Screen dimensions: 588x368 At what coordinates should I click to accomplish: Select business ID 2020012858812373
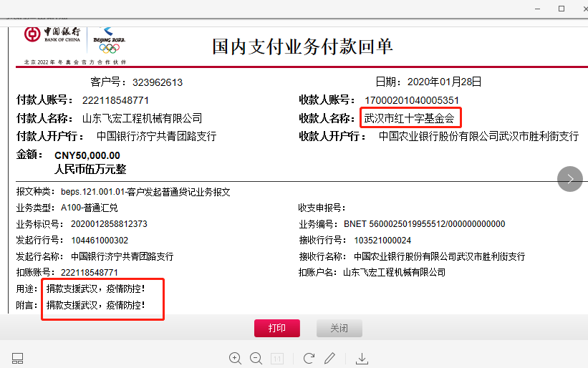tap(109, 224)
